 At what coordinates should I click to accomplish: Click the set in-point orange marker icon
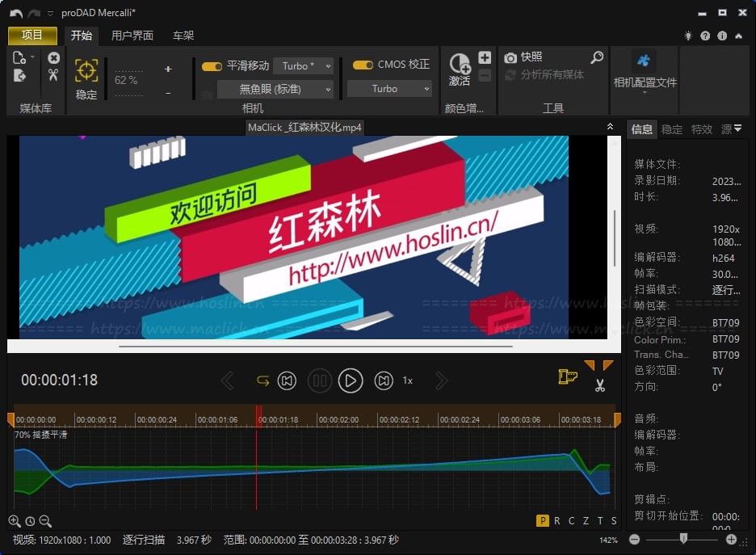tap(590, 365)
